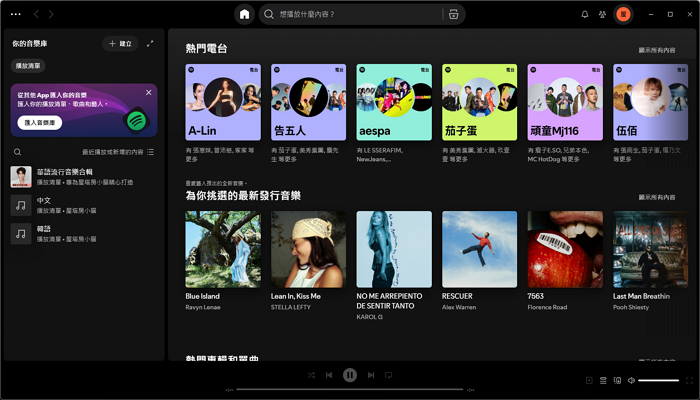The width and height of the screenshot is (700, 400).
Task: Pause the current playback
Action: [350, 375]
